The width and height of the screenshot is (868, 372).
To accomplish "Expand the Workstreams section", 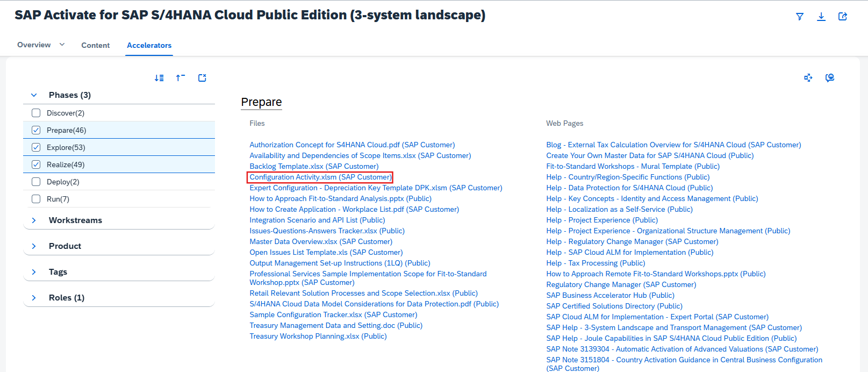I will [34, 220].
